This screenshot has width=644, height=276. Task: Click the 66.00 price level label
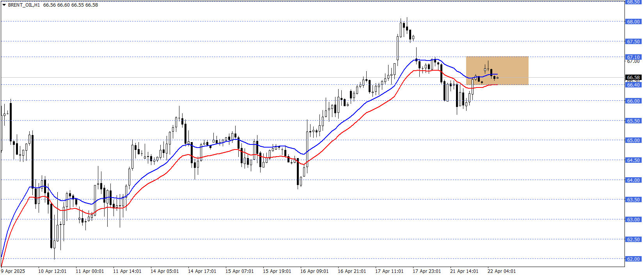(x=633, y=101)
